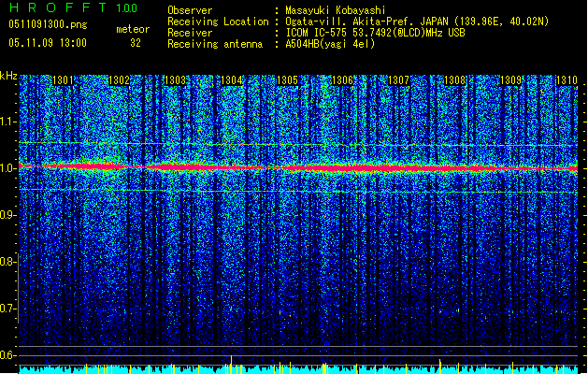
Task: Click the 1307 time marker
Action: 398,80
